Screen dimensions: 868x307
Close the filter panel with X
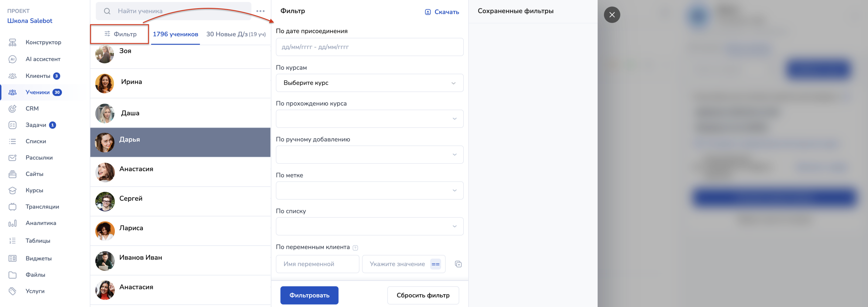(x=612, y=15)
